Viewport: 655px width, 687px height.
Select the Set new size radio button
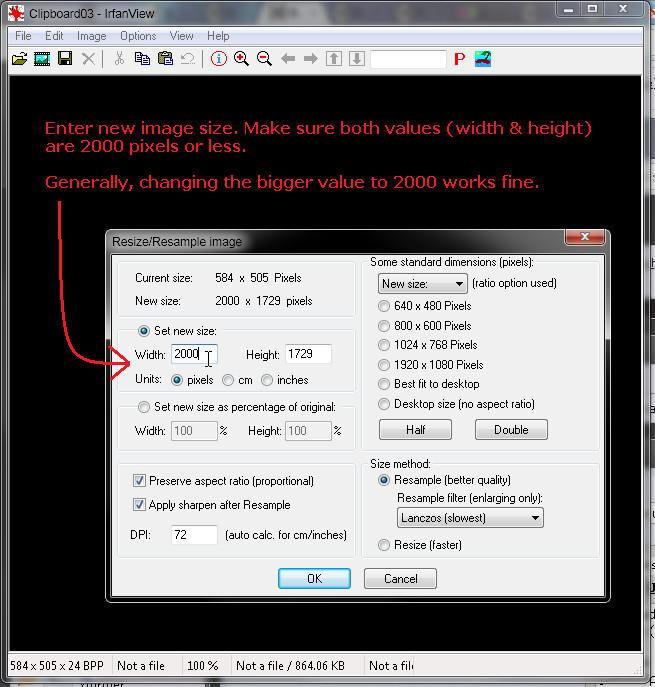point(144,331)
